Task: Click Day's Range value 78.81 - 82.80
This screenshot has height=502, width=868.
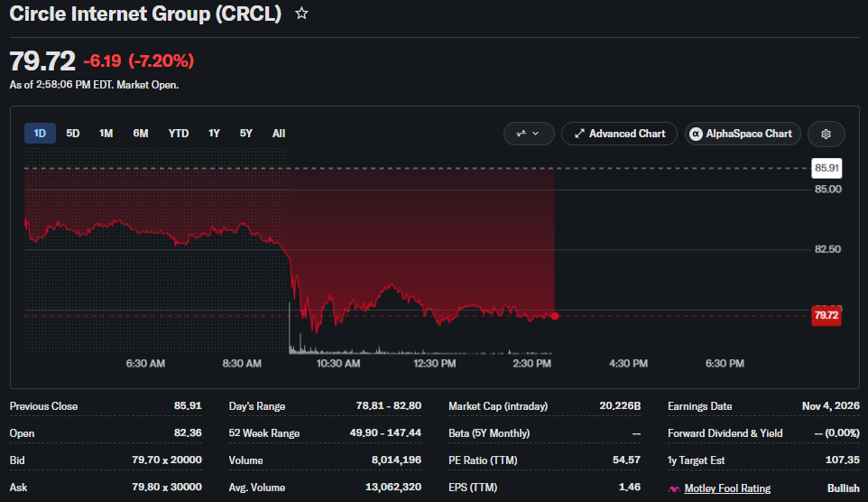Action: (x=389, y=405)
